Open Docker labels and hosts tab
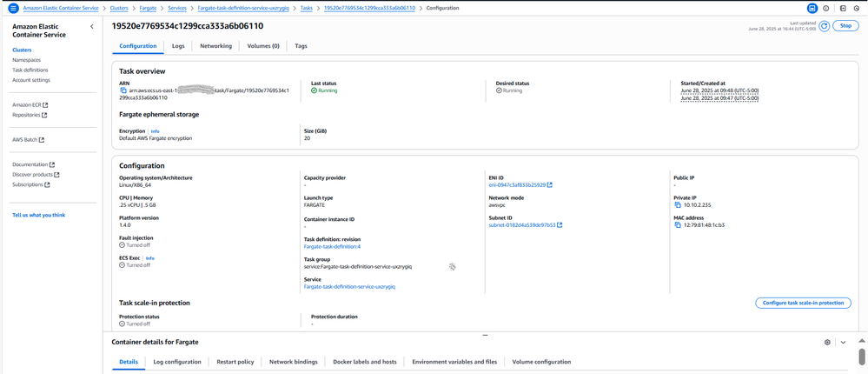The height and width of the screenshot is (374, 868). (x=365, y=362)
